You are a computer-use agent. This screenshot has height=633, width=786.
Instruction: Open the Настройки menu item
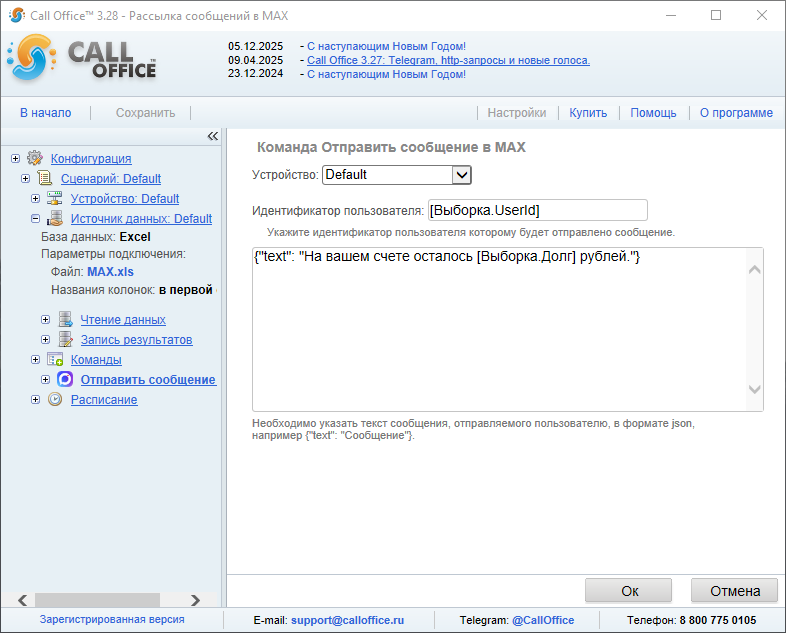(517, 113)
